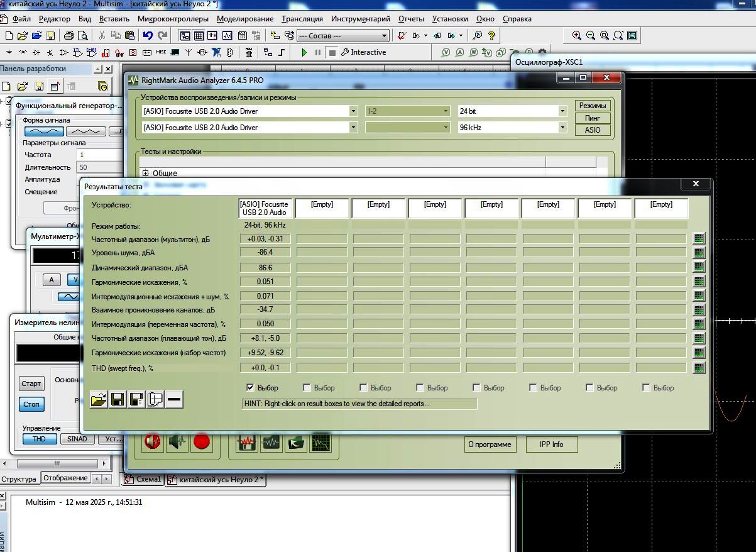The image size is (756, 552).
Task: Click Старт button in distortion analyzer
Action: pyautogui.click(x=31, y=384)
